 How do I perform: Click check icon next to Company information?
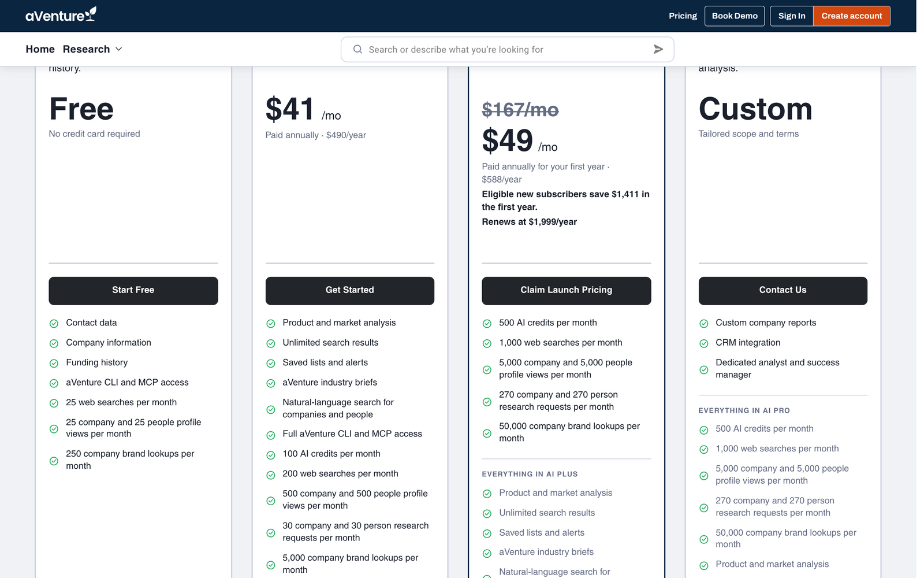[54, 343]
